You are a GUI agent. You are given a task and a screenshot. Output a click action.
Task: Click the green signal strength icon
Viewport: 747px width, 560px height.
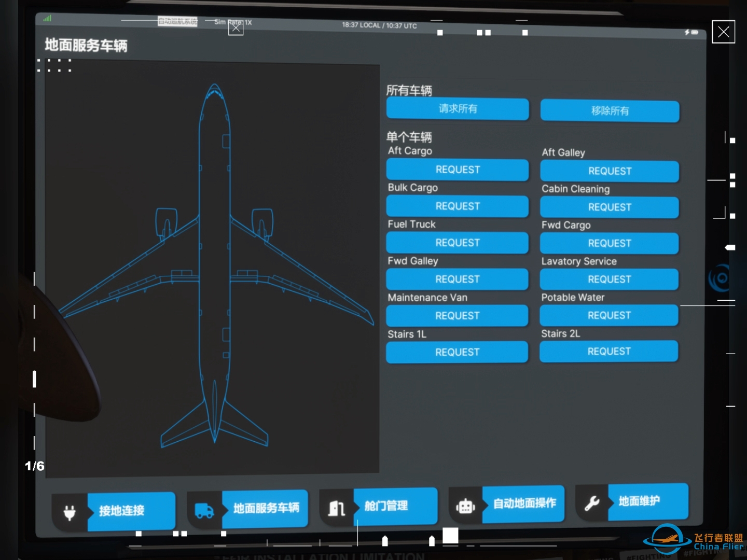click(x=47, y=19)
